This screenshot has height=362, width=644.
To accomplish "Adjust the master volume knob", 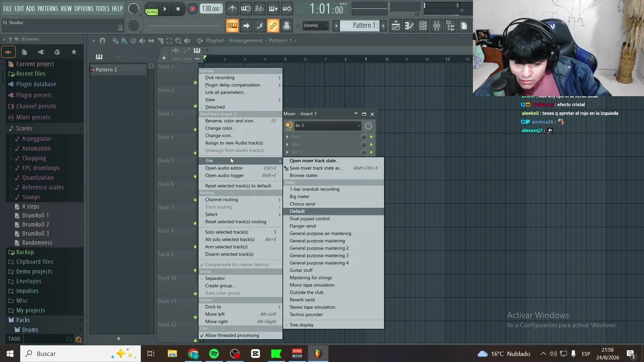I will [133, 9].
